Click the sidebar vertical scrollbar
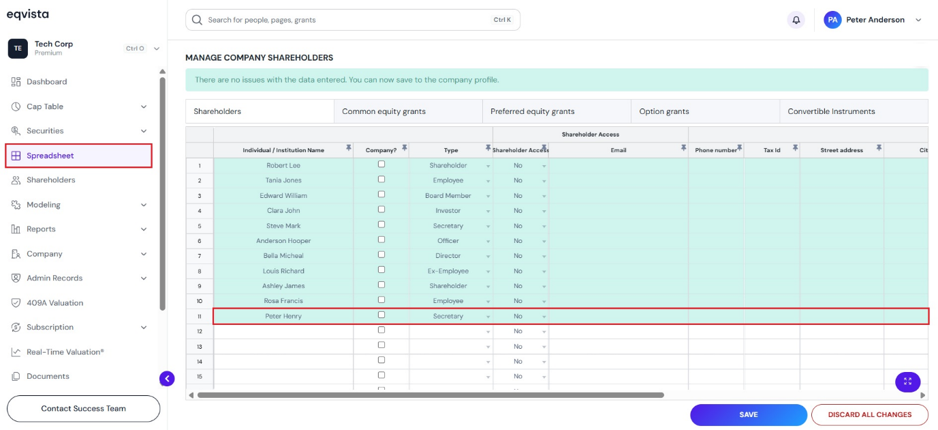938x430 pixels. [x=162, y=193]
